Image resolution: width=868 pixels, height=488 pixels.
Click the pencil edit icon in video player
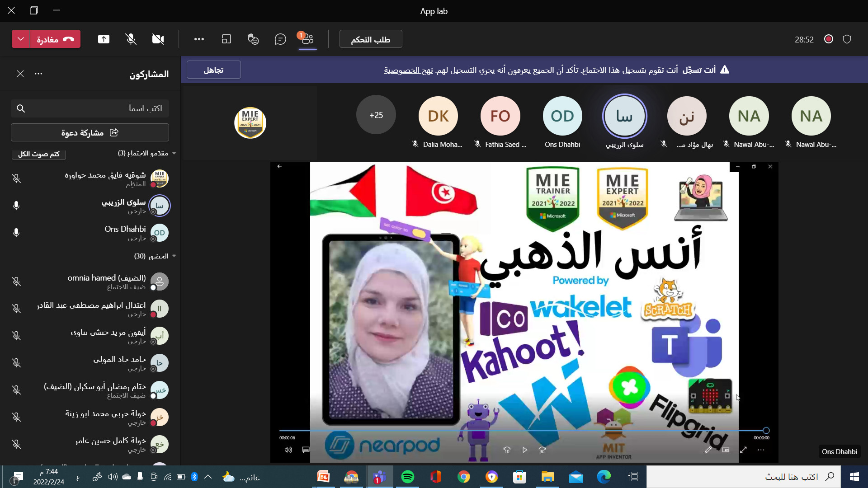click(x=708, y=450)
